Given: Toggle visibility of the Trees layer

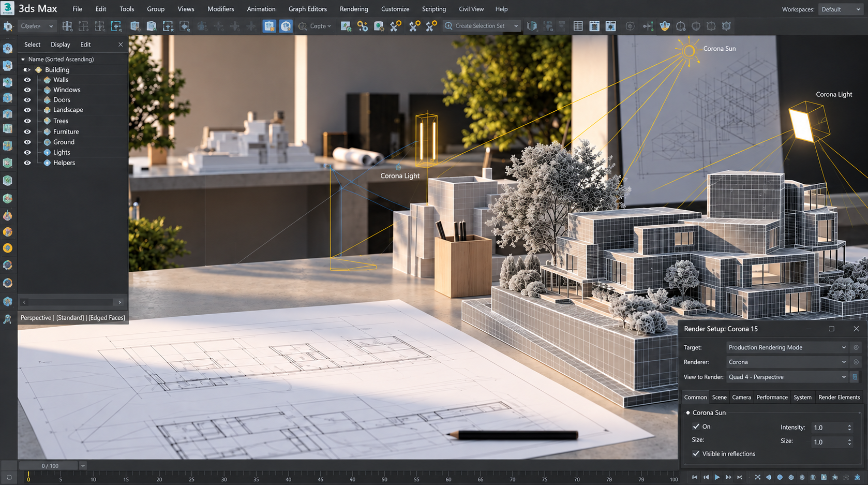Looking at the screenshot, I should click(27, 121).
